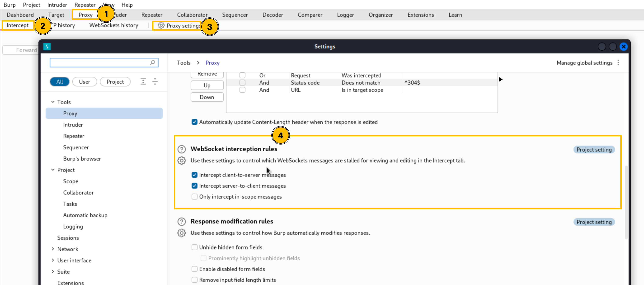Collapse the Tools tree section

pos(53,102)
